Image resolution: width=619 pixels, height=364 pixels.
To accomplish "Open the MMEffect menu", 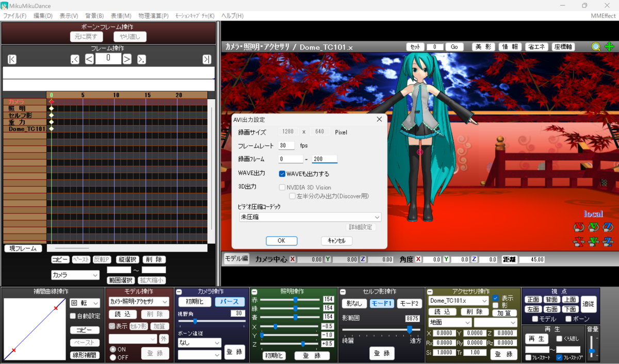I will 603,16.
